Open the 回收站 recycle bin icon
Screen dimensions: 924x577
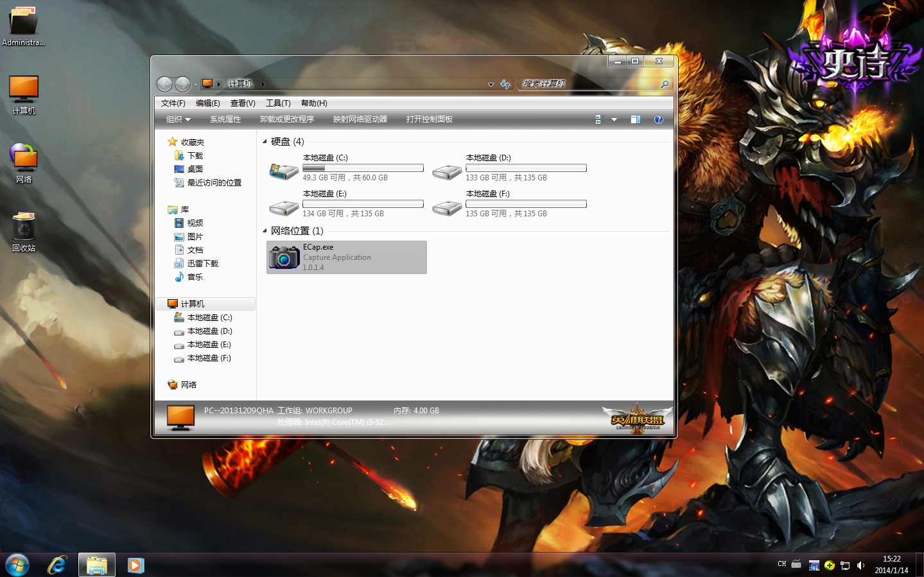pyautogui.click(x=24, y=232)
